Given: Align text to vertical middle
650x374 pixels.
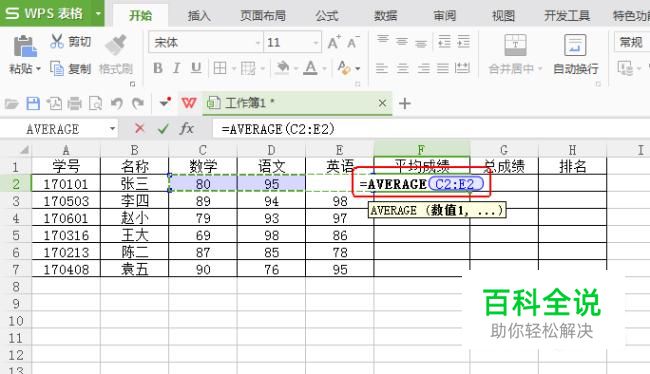Looking at the screenshot, I should click(402, 41).
